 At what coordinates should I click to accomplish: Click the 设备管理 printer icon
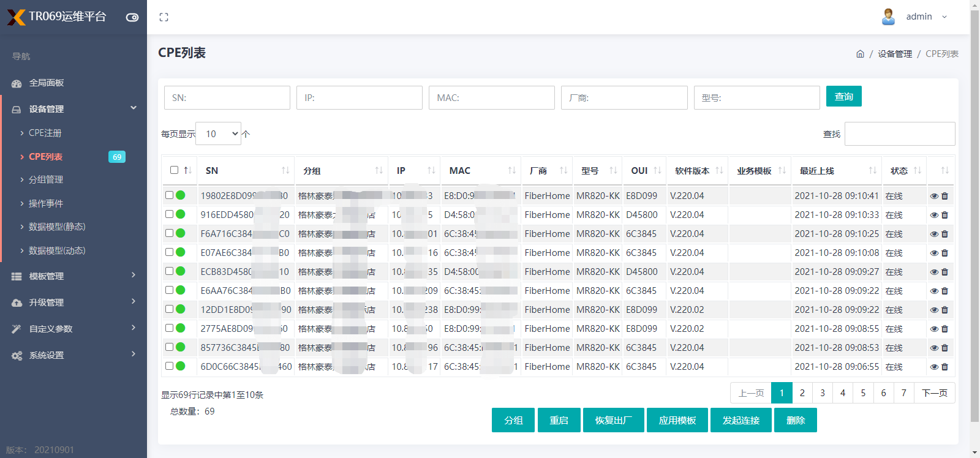click(x=17, y=110)
